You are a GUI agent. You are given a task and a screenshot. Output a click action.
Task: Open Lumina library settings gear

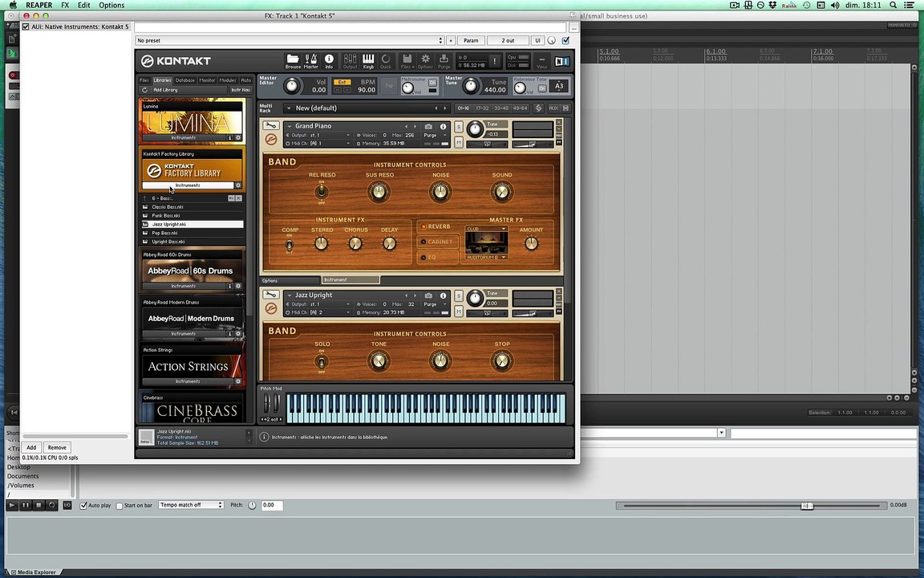238,137
